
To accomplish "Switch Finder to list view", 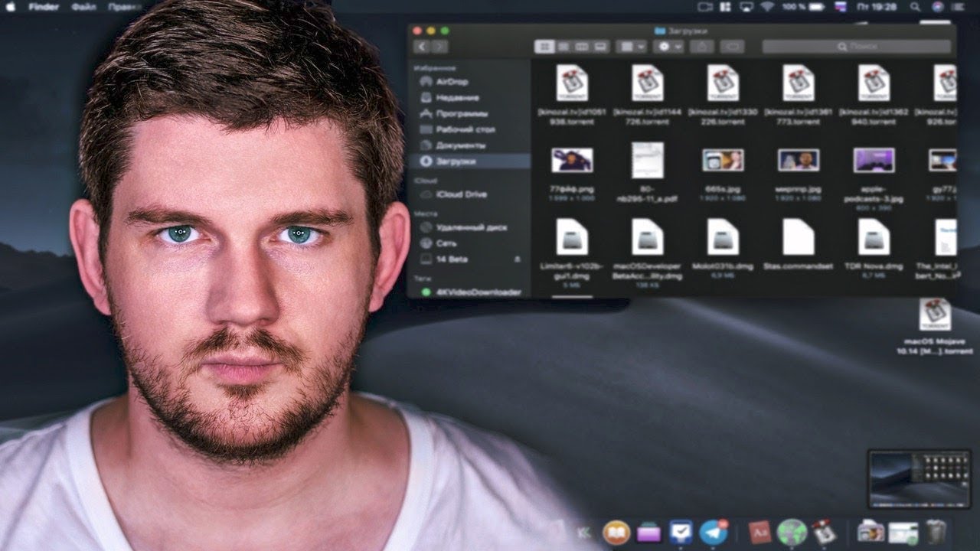I will pyautogui.click(x=563, y=47).
